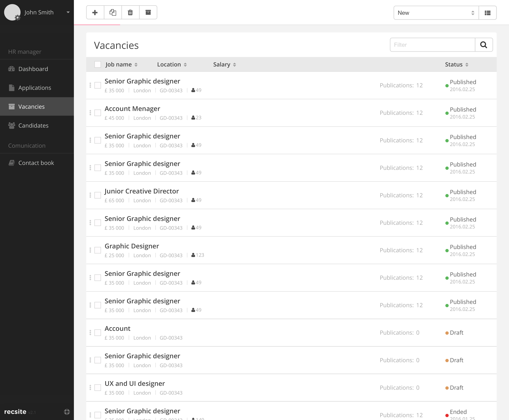Open help lifebuoy icon near recsite logo
Image resolution: width=509 pixels, height=420 pixels.
67,412
